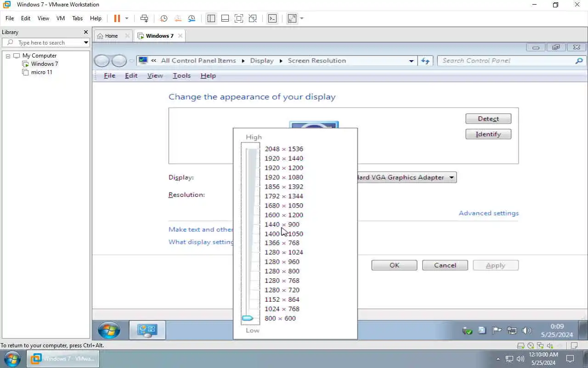
Task: Click VMware network adapter status icon
Action: click(540, 346)
